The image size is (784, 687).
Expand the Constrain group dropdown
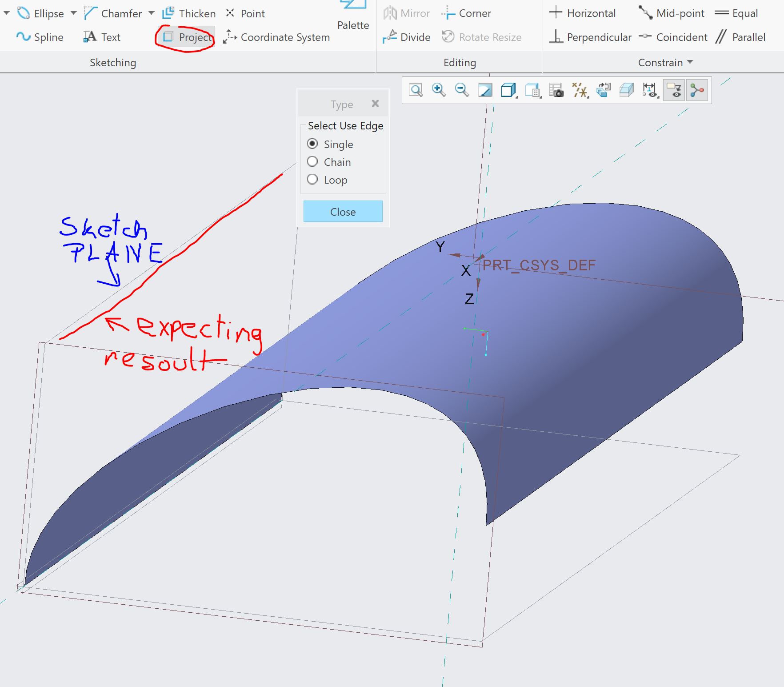[x=689, y=63]
